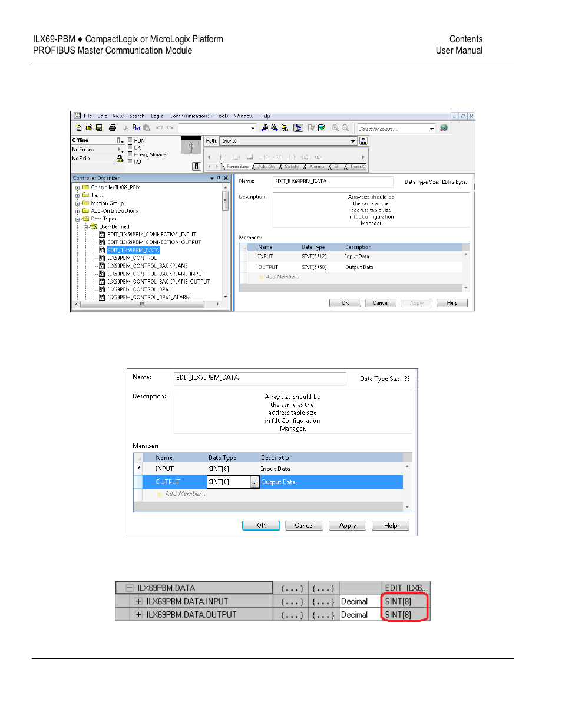562x728 pixels.
Task: Save the project using the diskette icon
Action: click(99, 128)
